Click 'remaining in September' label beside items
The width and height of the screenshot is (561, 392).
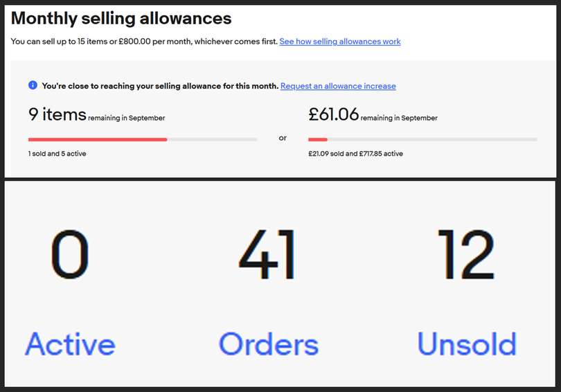click(127, 118)
